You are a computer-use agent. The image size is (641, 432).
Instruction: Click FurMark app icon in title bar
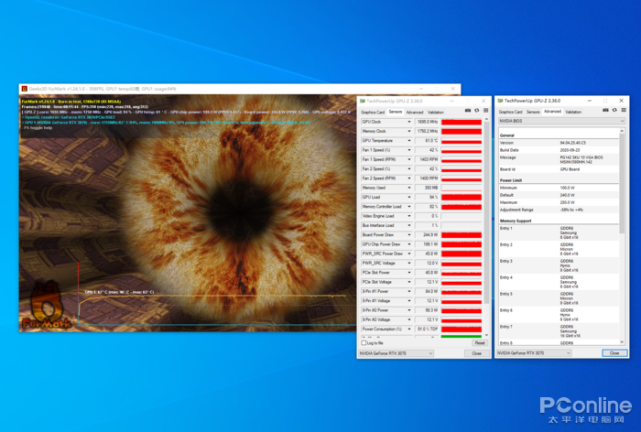tap(25, 89)
